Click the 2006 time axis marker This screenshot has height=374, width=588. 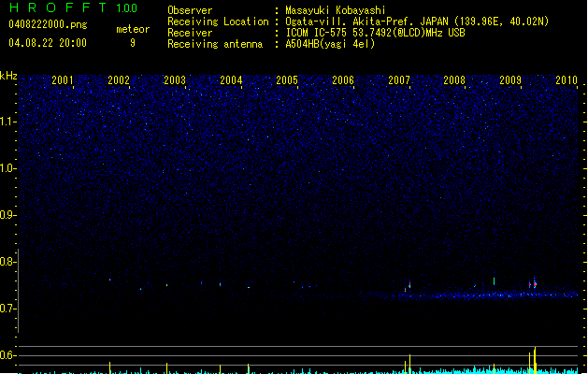click(343, 79)
